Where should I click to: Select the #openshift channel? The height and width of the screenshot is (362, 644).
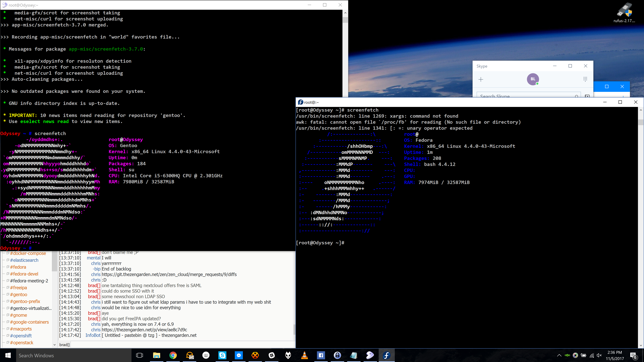21,336
